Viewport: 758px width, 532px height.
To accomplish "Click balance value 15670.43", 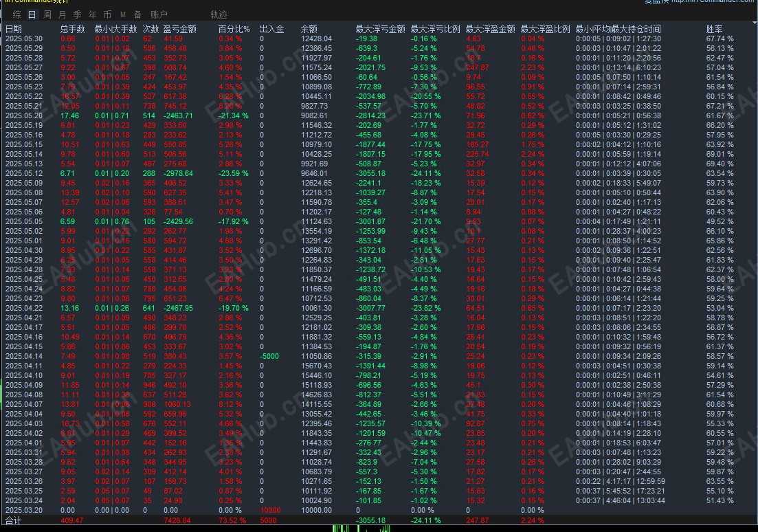I will pyautogui.click(x=316, y=366).
